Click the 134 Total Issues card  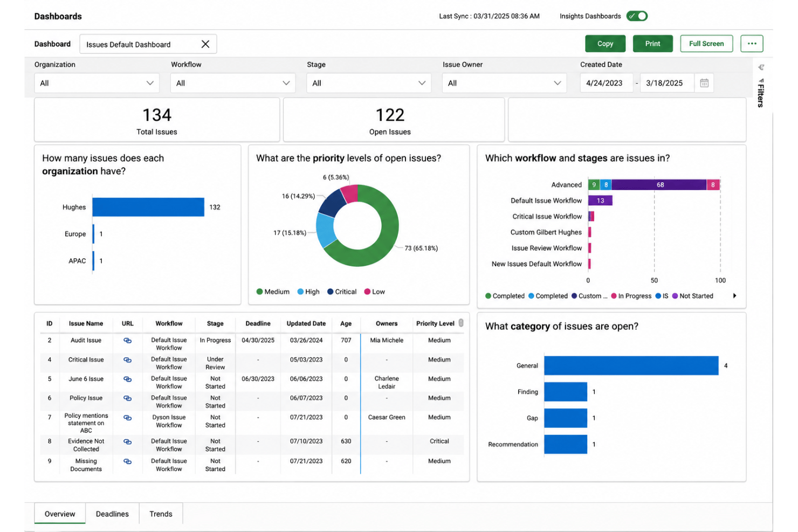tap(157, 120)
